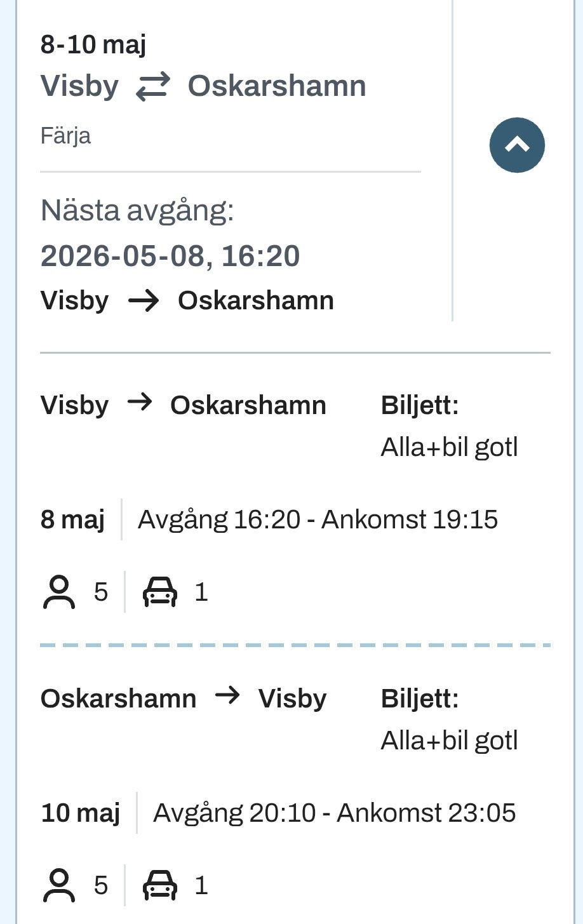Click arrow icon in return Oskarshamn–Visby leg
583x924 pixels.
coord(227,695)
